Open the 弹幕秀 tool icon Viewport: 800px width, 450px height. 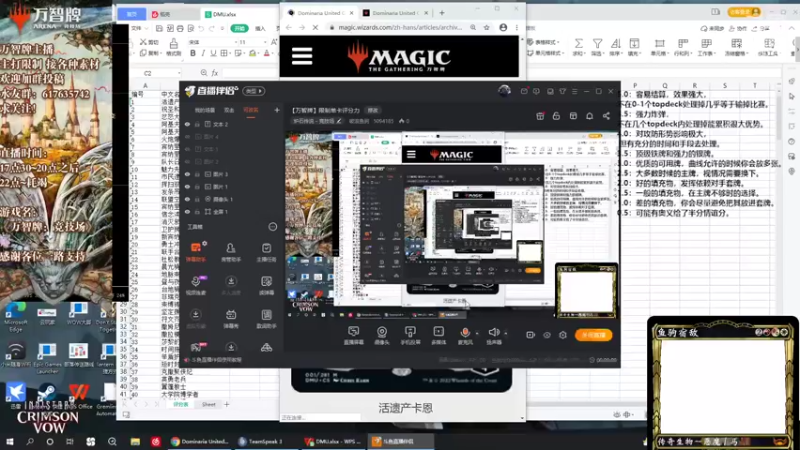click(231, 318)
